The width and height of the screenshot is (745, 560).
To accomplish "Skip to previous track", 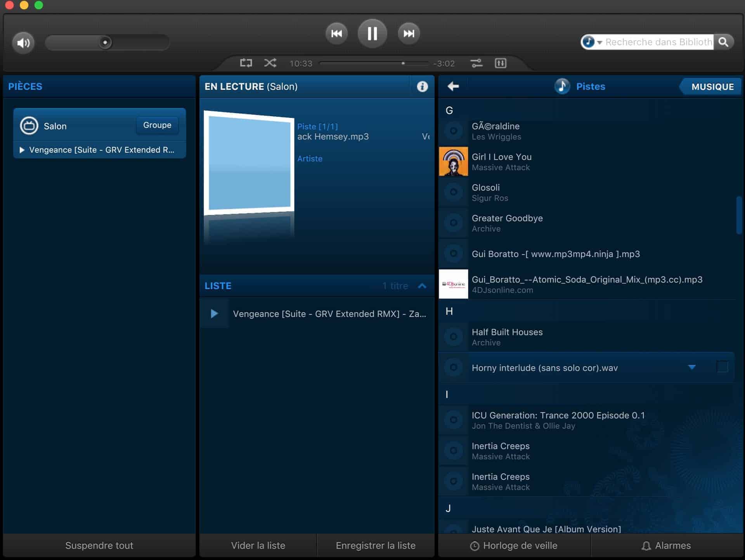I will click(336, 34).
